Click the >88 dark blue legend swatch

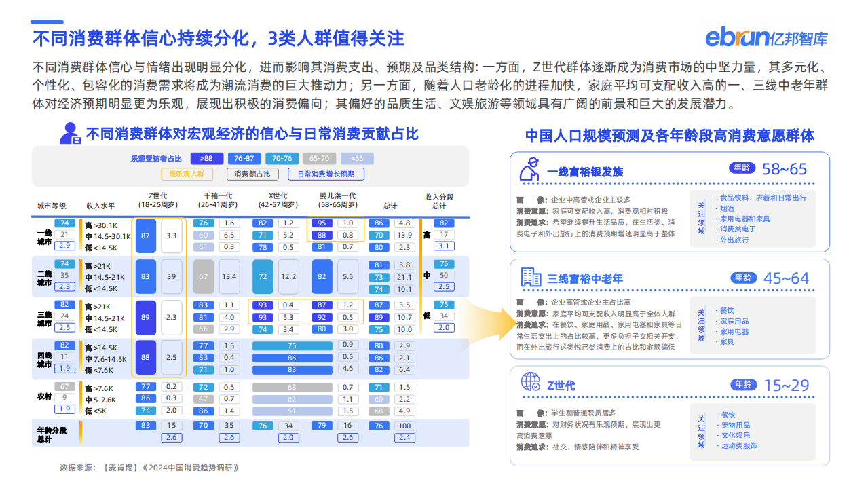[x=206, y=158]
